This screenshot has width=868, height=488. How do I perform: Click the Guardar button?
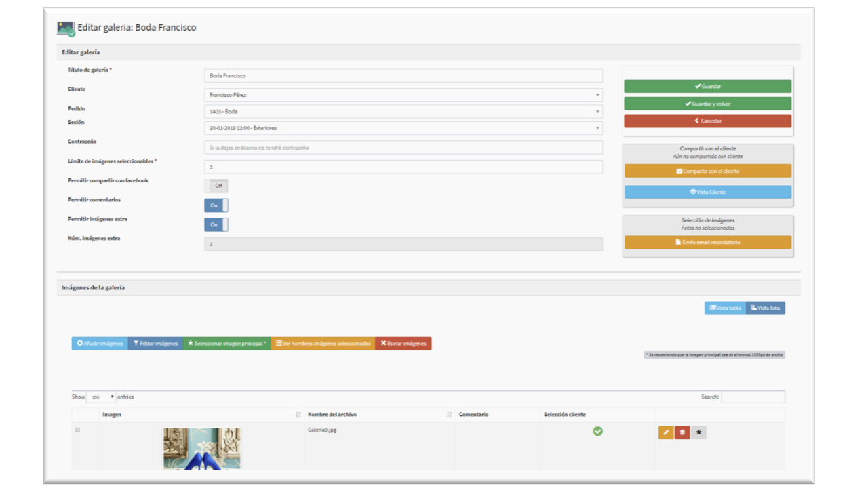tap(707, 87)
